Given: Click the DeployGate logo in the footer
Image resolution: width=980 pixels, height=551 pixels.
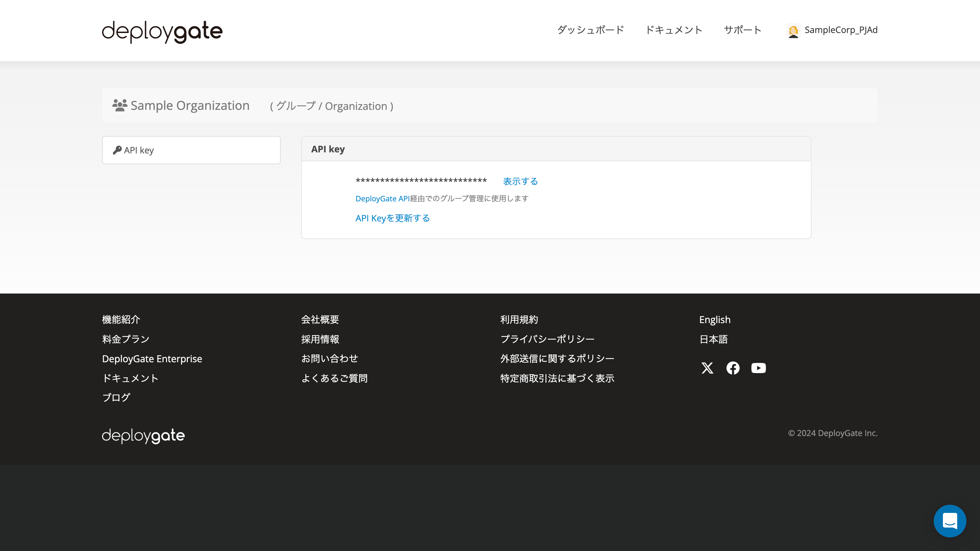Looking at the screenshot, I should pyautogui.click(x=143, y=435).
